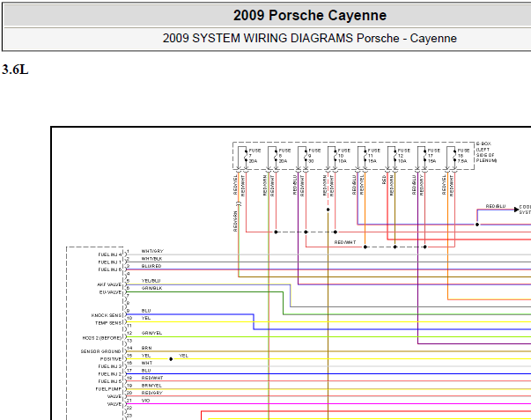Click the "VIO" wire label at pin 21

(145, 401)
